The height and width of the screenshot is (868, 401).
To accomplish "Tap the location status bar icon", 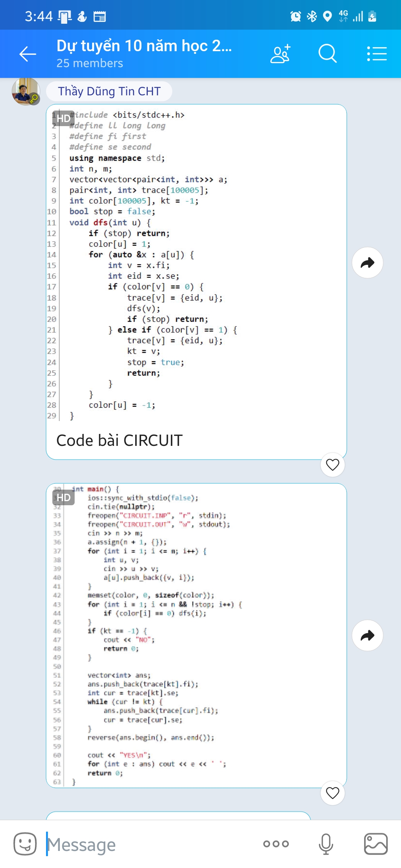I will (x=327, y=16).
